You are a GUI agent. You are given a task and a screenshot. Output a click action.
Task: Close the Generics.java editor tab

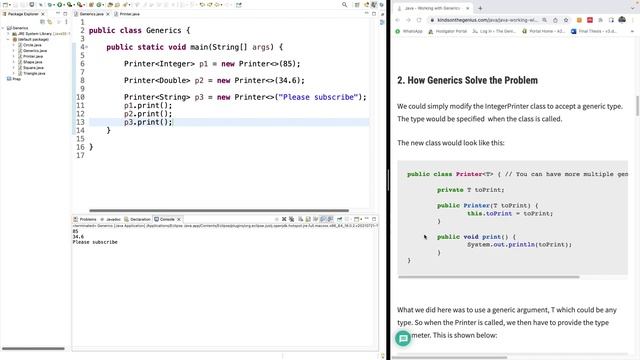[108, 14]
